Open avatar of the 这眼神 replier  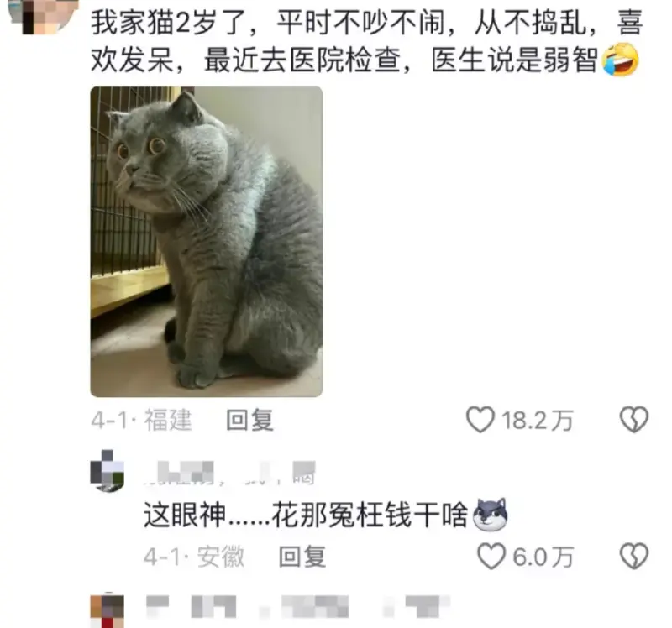(x=108, y=471)
